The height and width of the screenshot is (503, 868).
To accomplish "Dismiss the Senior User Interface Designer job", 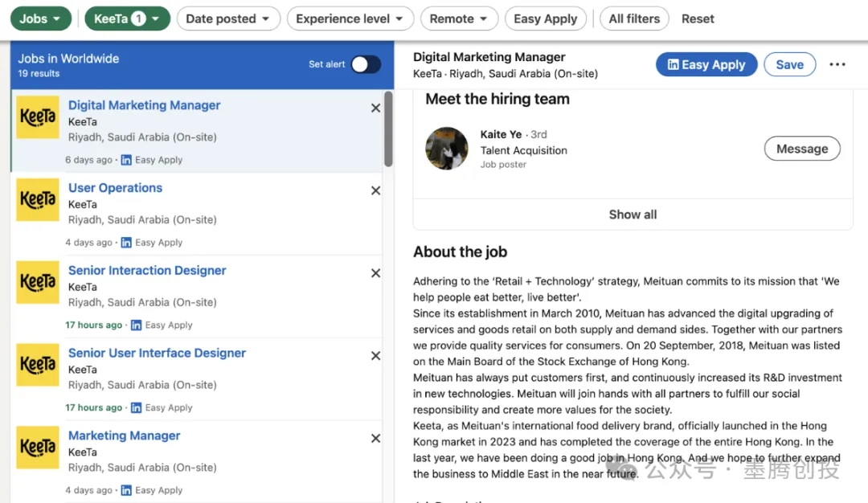I will [x=375, y=356].
